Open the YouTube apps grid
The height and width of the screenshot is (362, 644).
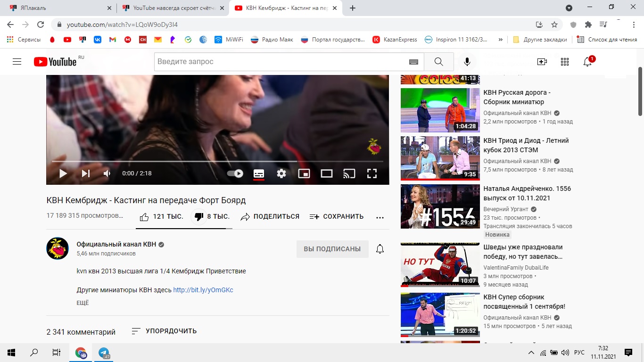point(565,62)
